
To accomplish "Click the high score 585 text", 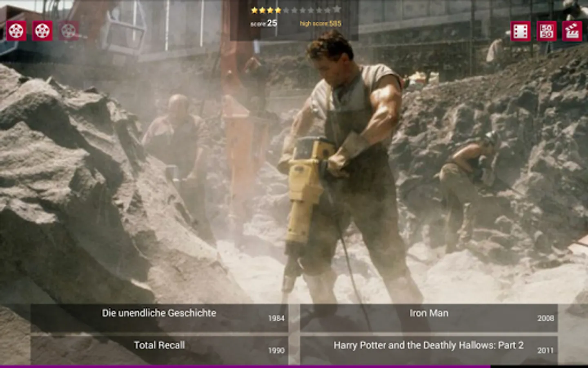I will click(x=321, y=24).
